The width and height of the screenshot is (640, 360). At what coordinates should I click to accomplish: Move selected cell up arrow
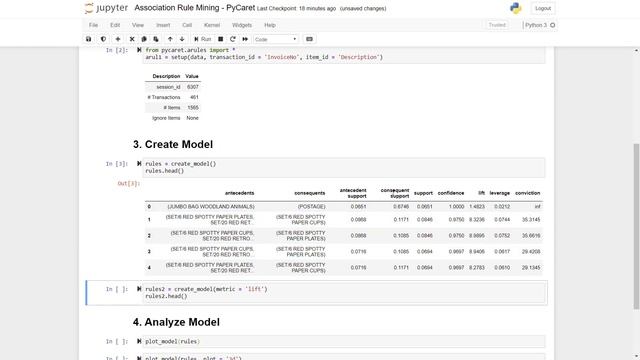[170, 39]
